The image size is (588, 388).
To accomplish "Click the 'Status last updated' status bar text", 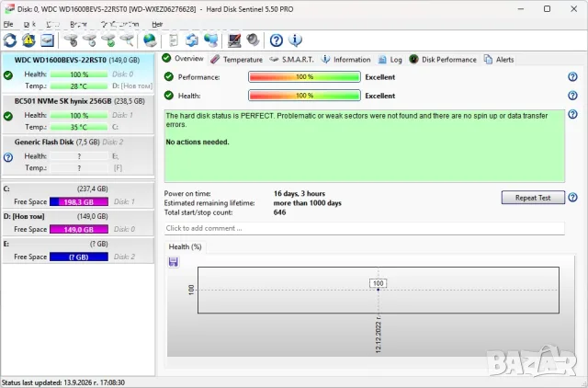I will coord(63,382).
